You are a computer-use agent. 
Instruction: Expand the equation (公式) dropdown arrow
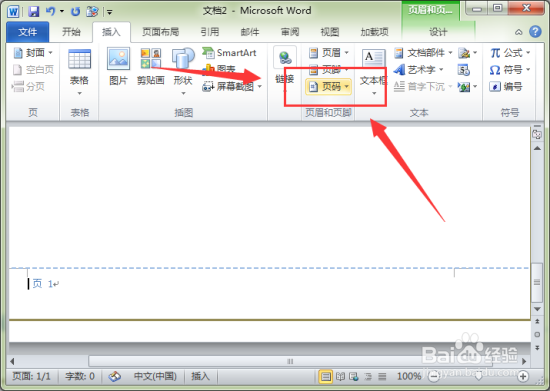528,53
